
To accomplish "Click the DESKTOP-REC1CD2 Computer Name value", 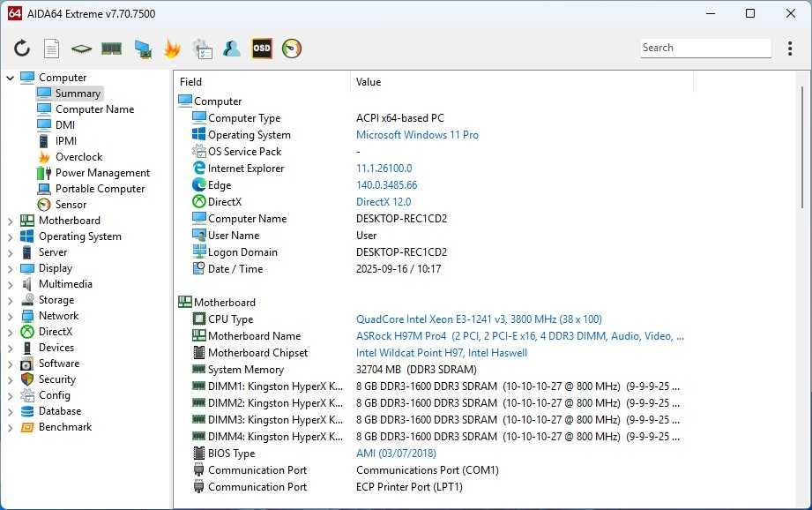I will (401, 219).
